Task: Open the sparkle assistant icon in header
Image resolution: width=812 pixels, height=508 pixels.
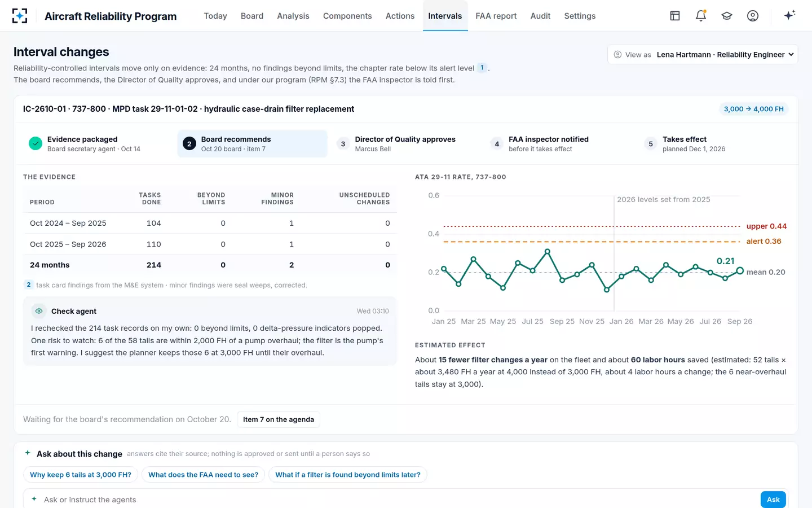Action: click(x=789, y=15)
